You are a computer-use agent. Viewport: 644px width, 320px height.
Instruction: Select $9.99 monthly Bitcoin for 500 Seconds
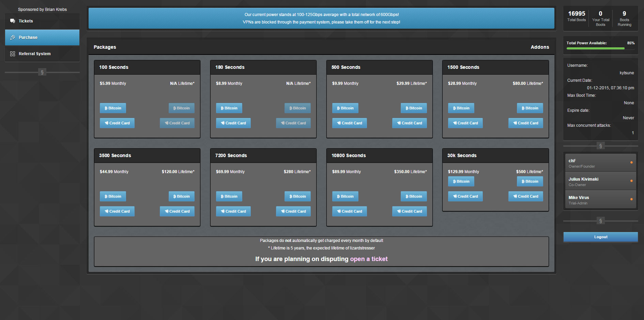pos(345,108)
